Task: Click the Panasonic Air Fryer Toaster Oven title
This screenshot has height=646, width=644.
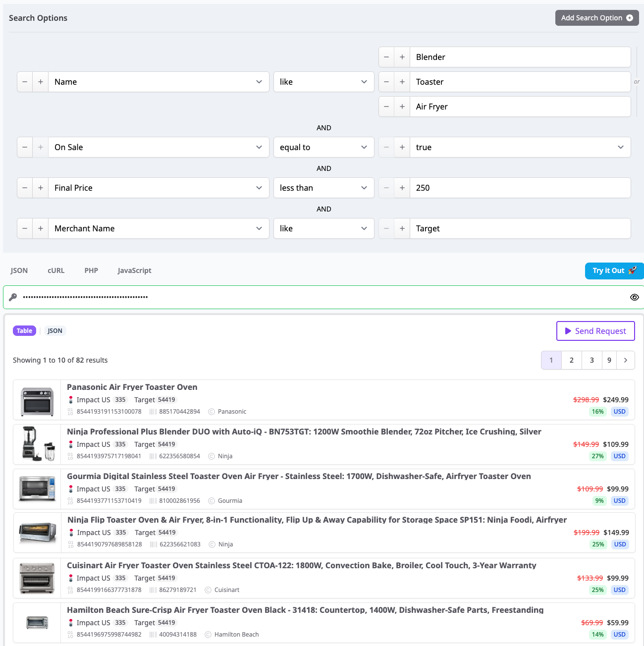Action: click(x=132, y=387)
